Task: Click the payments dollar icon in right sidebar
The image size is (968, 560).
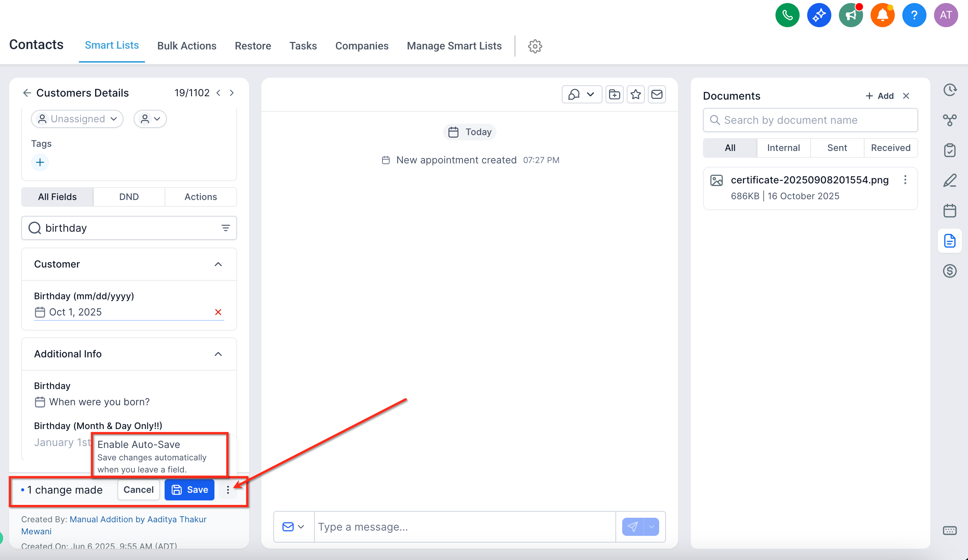Action: pyautogui.click(x=949, y=271)
